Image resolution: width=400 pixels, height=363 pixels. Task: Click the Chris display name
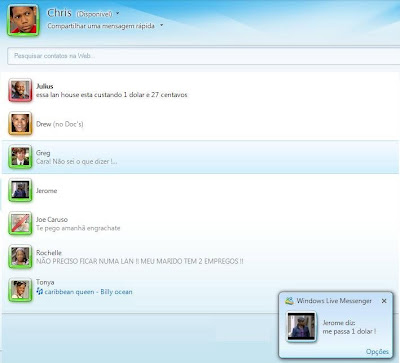[59, 13]
